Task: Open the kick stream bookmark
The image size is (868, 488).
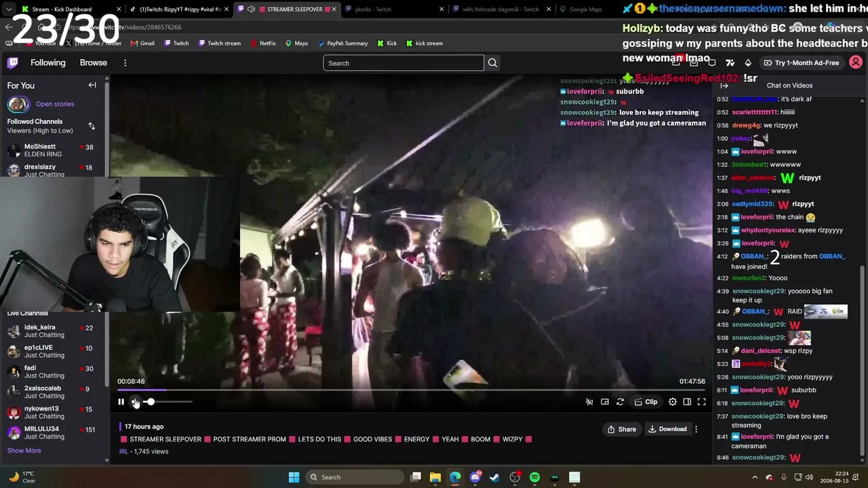Action: pos(424,43)
